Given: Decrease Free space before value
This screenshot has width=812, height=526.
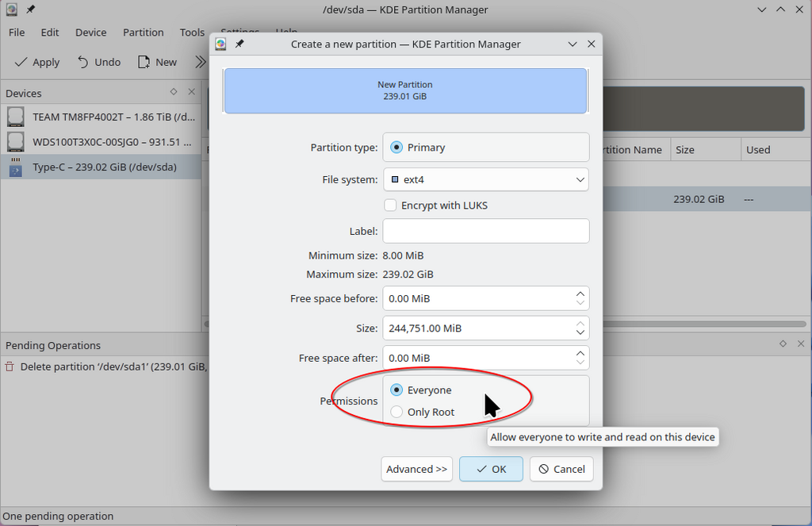Looking at the screenshot, I should point(580,304).
